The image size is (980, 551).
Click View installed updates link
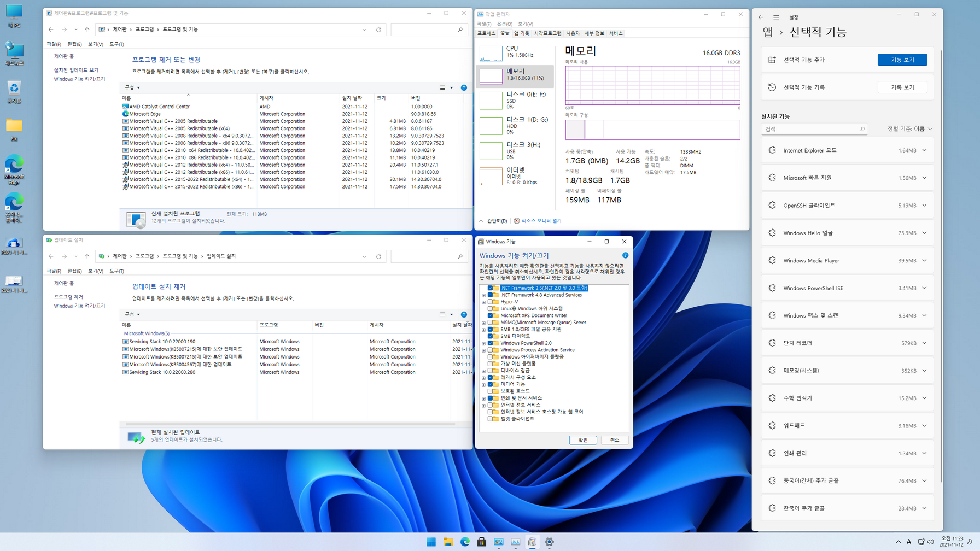[75, 70]
